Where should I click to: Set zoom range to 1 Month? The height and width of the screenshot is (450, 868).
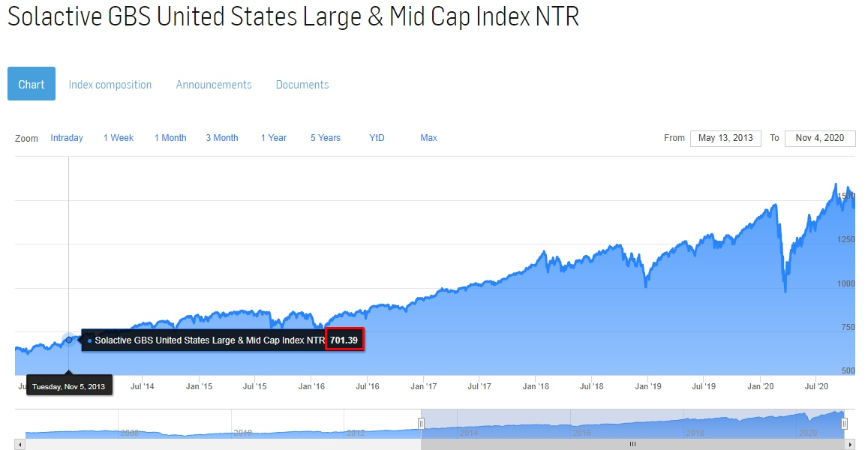(170, 138)
